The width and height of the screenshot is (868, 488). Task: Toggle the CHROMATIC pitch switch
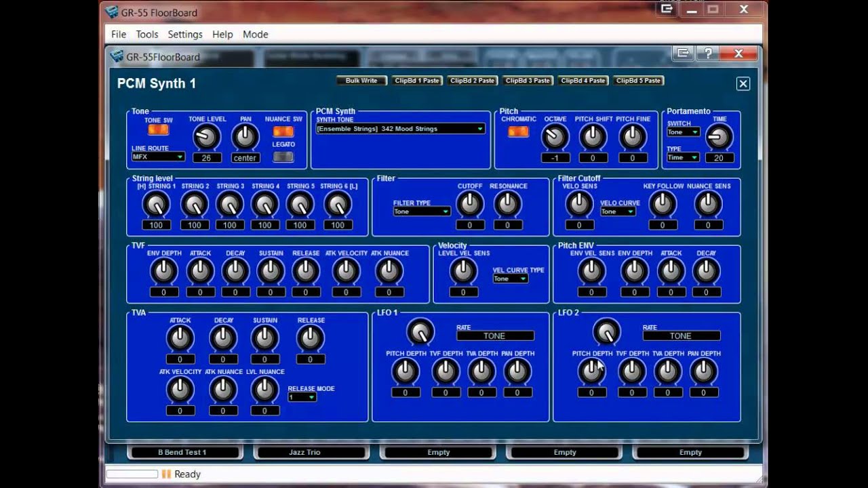point(518,131)
